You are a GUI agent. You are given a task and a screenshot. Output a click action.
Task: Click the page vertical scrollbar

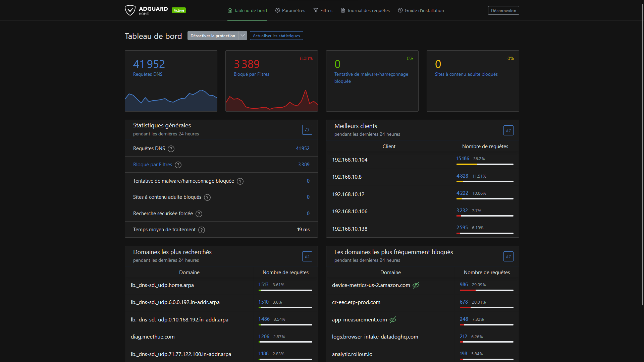tap(642, 154)
